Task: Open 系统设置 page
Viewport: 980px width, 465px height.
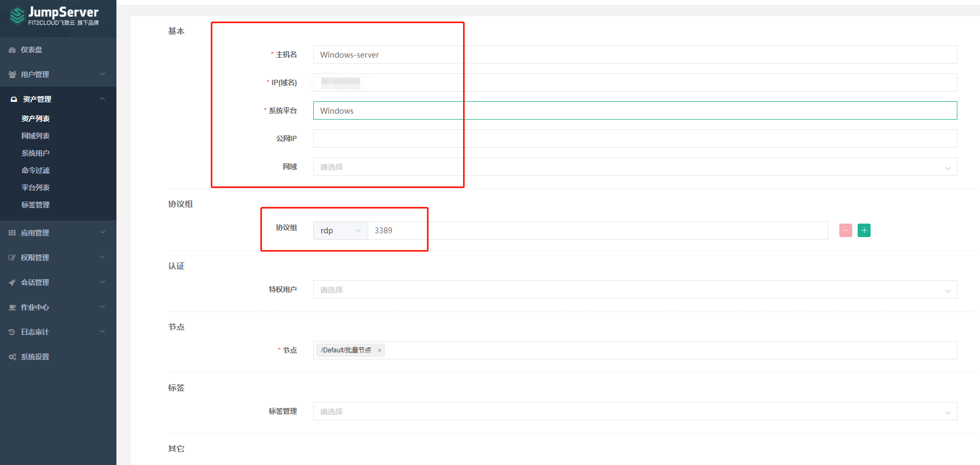Action: 58,357
